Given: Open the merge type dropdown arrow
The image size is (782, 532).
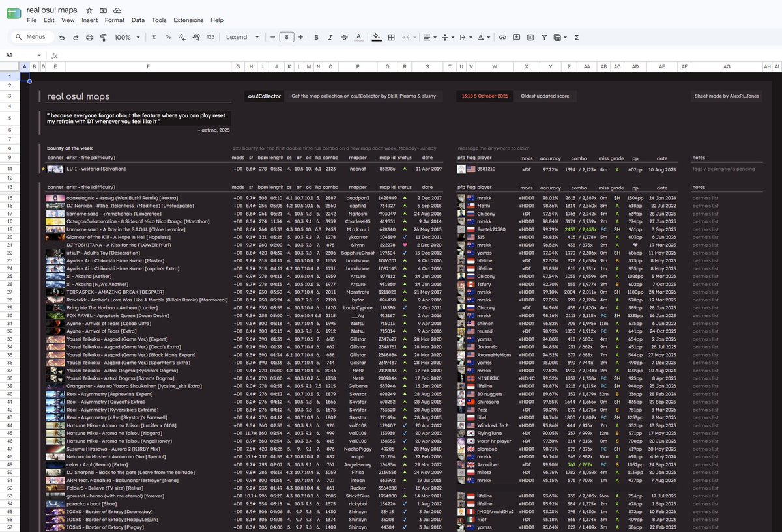Looking at the screenshot, I should tap(414, 38).
